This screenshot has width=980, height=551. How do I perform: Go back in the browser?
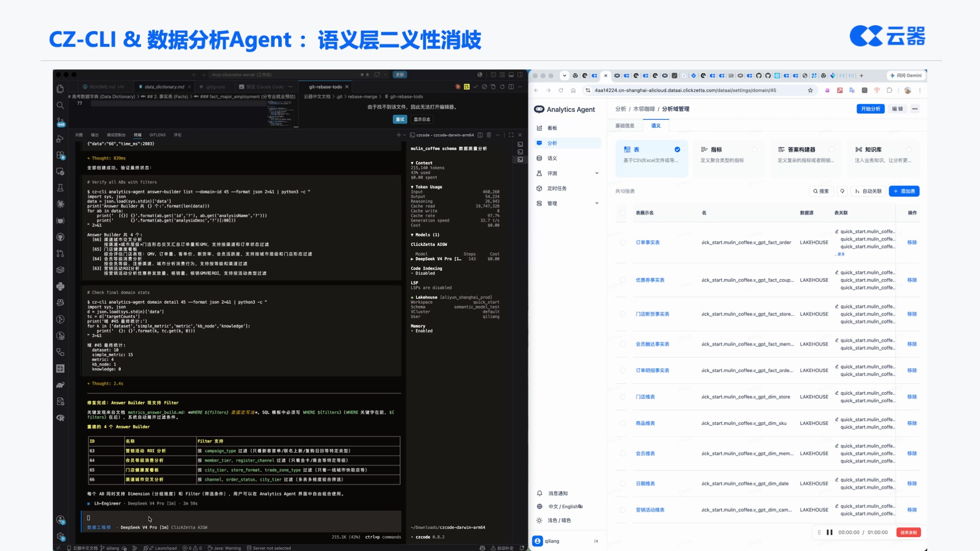pos(537,90)
